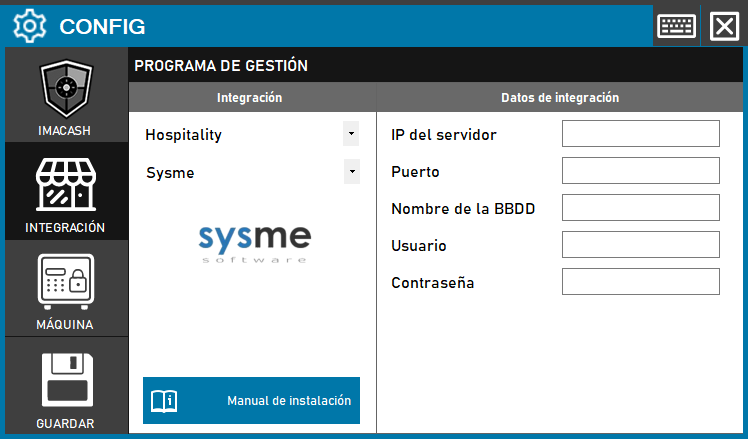Focus the Puerto input field

coord(640,171)
